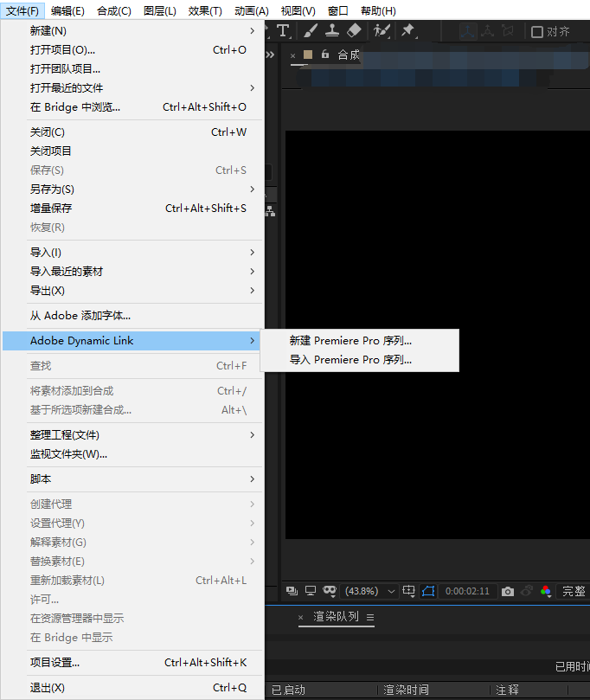Image resolution: width=590 pixels, height=700 pixels.
Task: Enable the 对齐 snapping checkbox
Action: pos(537,32)
